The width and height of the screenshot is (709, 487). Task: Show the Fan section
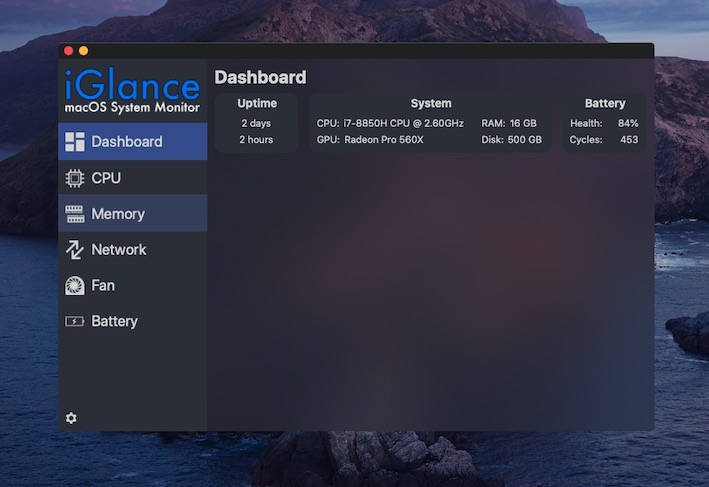[132, 286]
